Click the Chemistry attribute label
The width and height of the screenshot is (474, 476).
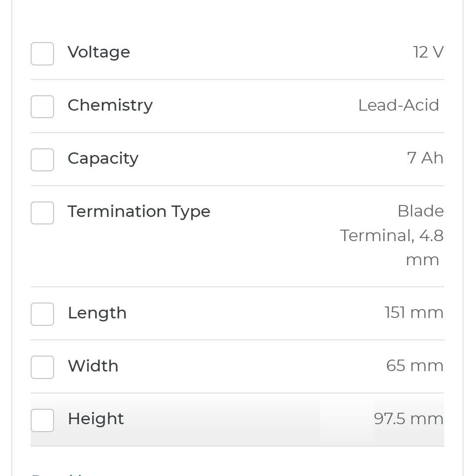point(110,105)
